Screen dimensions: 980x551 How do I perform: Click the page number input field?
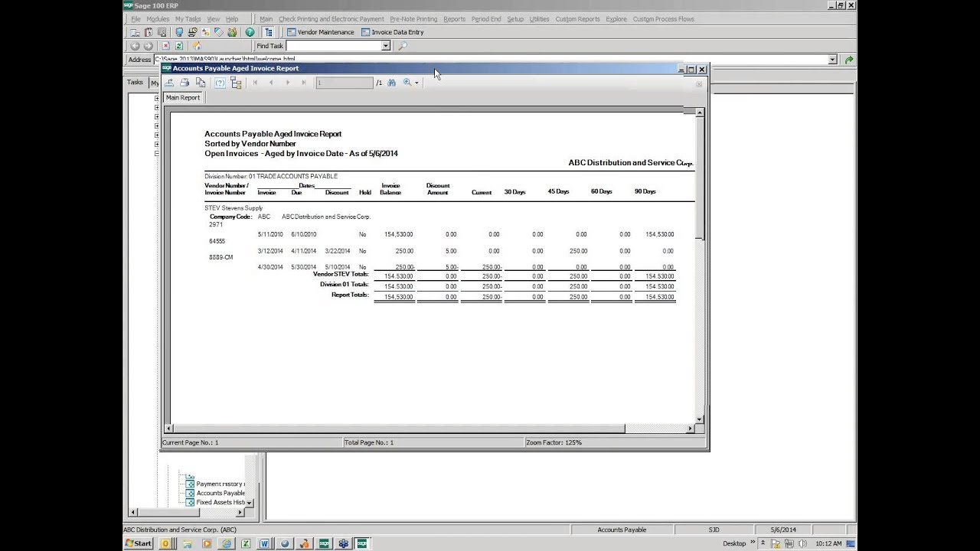pos(344,83)
